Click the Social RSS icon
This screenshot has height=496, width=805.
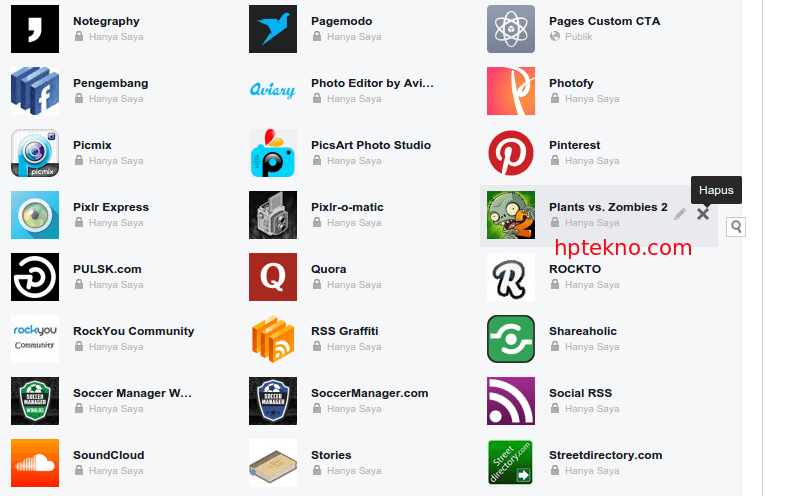(511, 401)
